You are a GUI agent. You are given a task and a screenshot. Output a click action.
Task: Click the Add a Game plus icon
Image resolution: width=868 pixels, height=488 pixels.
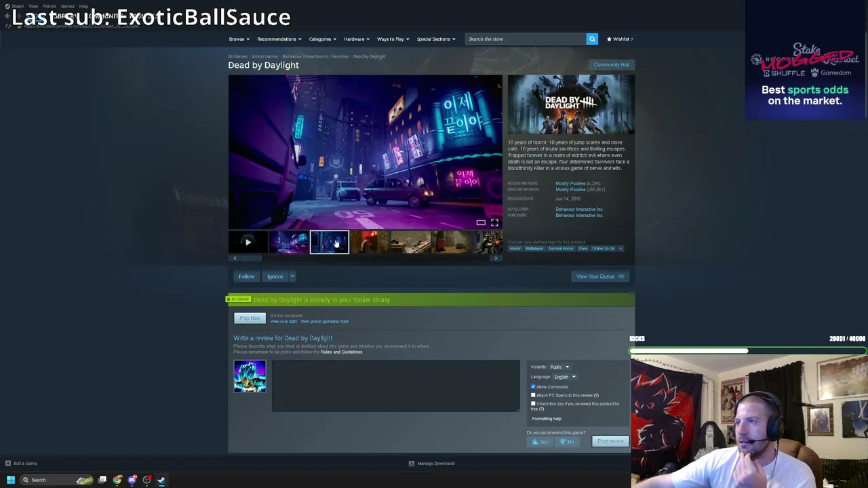click(8, 464)
